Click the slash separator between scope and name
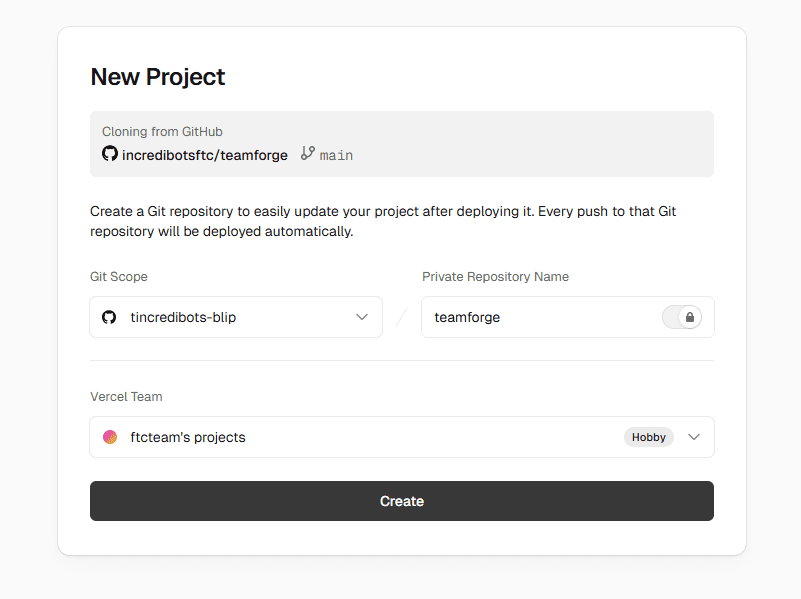This screenshot has width=801, height=599. (x=402, y=316)
